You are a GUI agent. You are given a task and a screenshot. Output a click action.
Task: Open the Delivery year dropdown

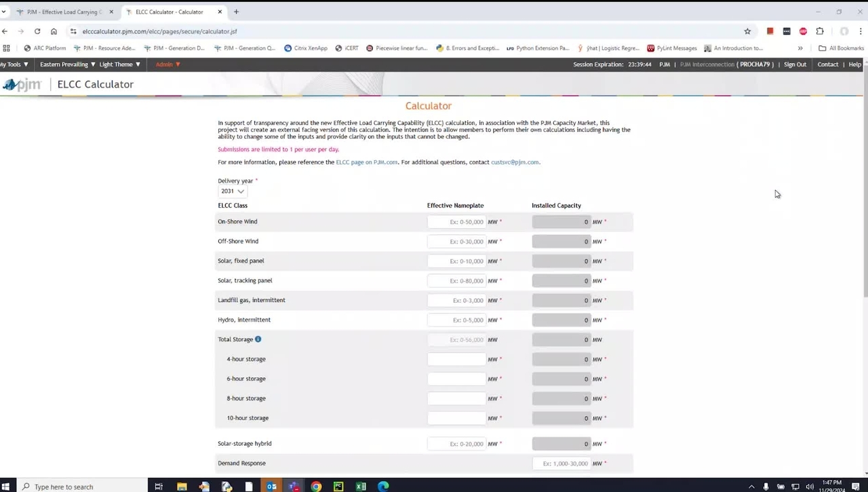point(232,191)
